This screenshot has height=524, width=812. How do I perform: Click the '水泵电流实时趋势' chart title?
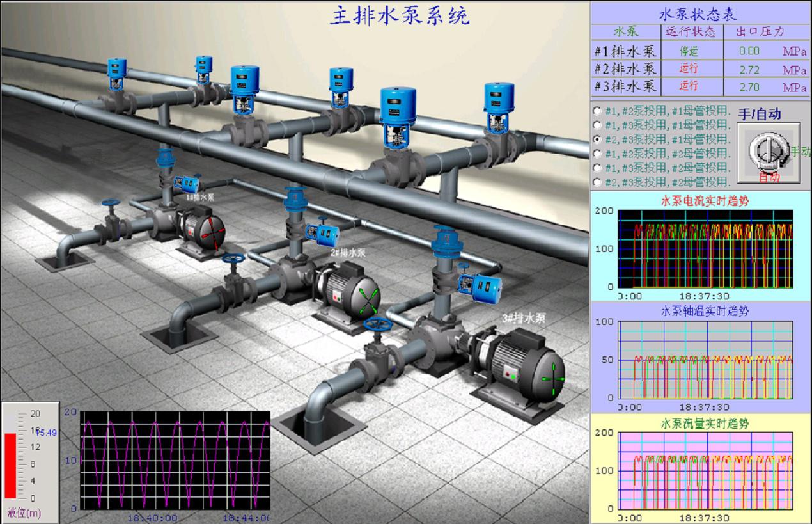coord(705,201)
